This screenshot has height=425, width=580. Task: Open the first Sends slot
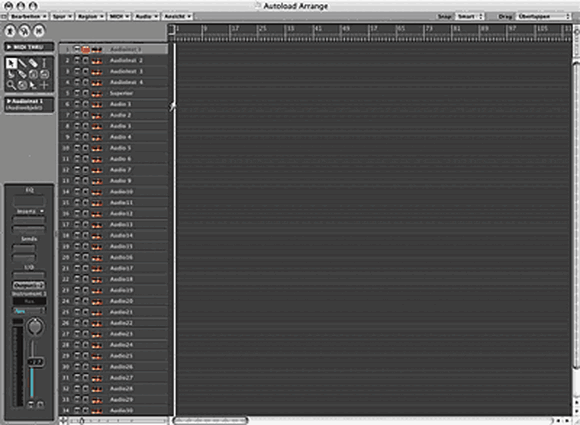[x=24, y=248]
